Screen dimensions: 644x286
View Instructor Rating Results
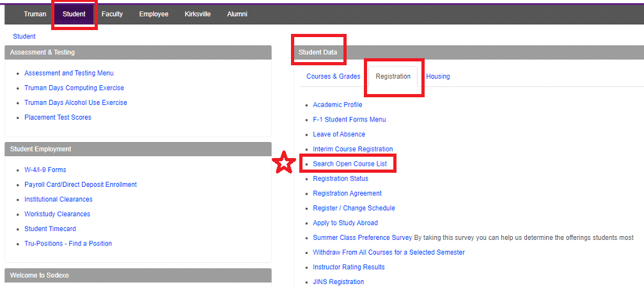pos(349,267)
